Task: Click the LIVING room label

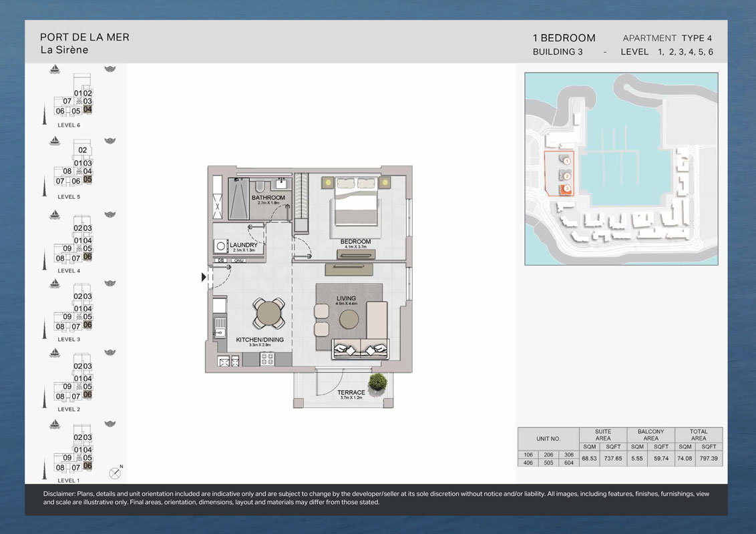Action: 347,299
